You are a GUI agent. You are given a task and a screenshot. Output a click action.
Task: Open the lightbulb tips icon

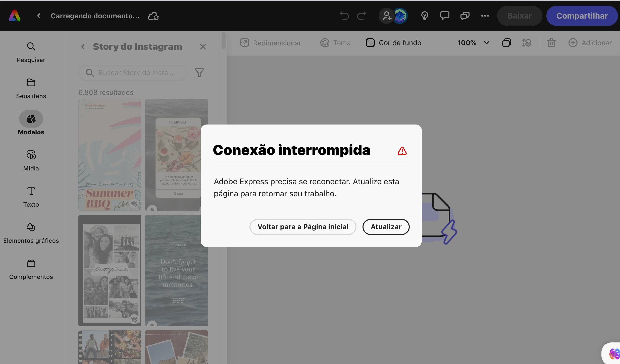coord(425,16)
